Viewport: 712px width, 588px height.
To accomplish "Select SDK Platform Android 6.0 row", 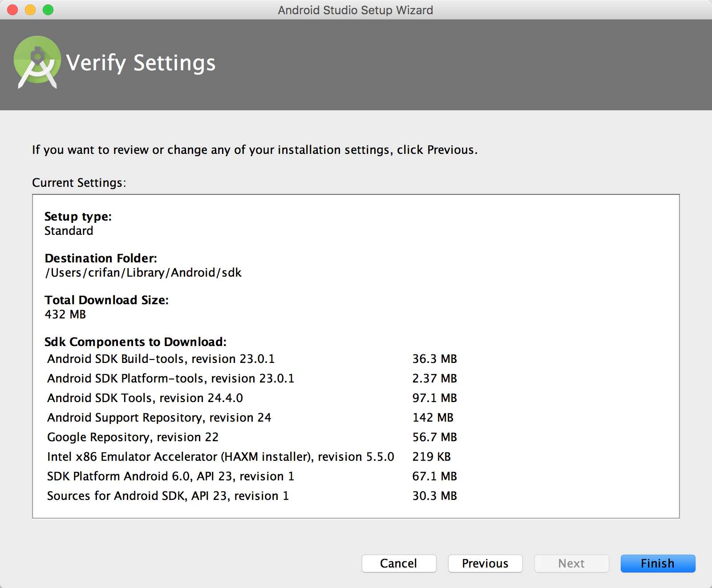I will 171,476.
